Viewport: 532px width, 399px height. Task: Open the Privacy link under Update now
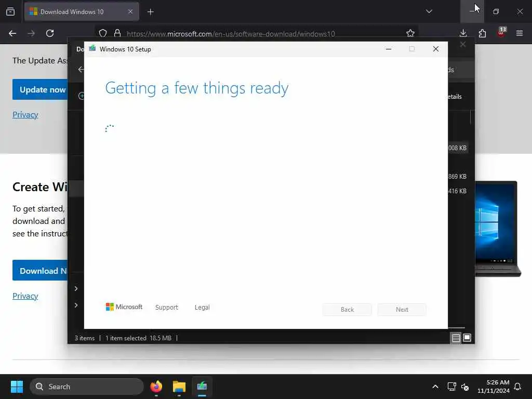25,115
